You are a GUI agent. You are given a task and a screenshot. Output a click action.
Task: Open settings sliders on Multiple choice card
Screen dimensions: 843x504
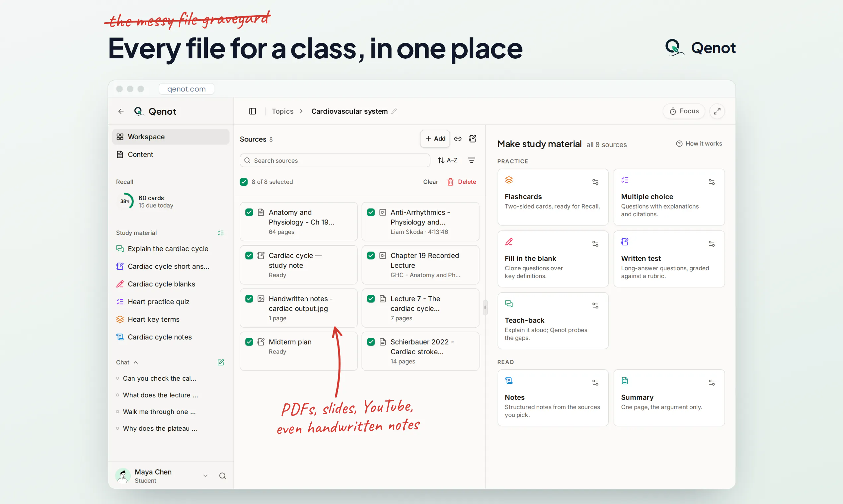[x=712, y=182]
